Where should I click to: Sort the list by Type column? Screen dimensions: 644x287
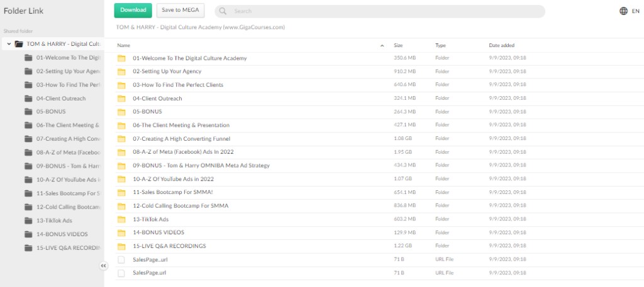[x=440, y=45]
